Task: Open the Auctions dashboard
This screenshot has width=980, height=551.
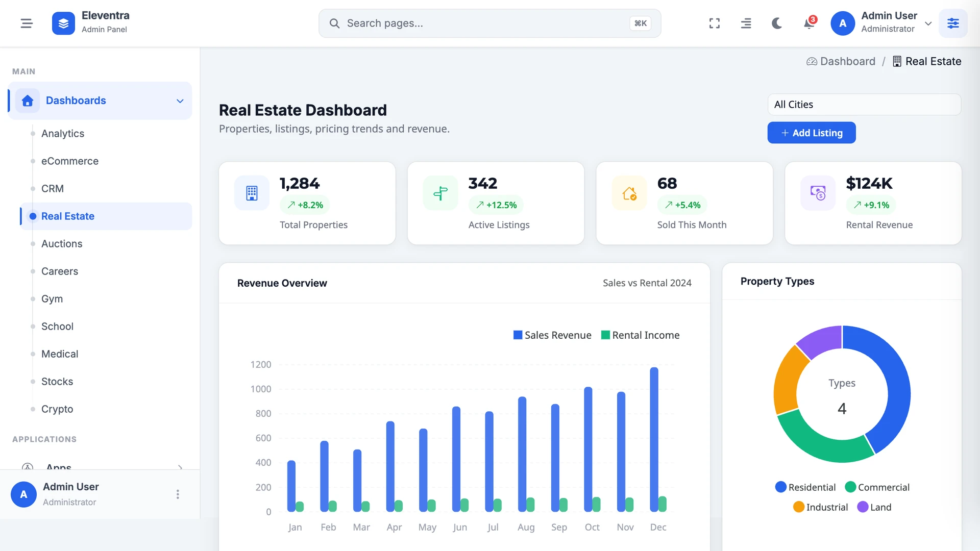Action: coord(62,244)
